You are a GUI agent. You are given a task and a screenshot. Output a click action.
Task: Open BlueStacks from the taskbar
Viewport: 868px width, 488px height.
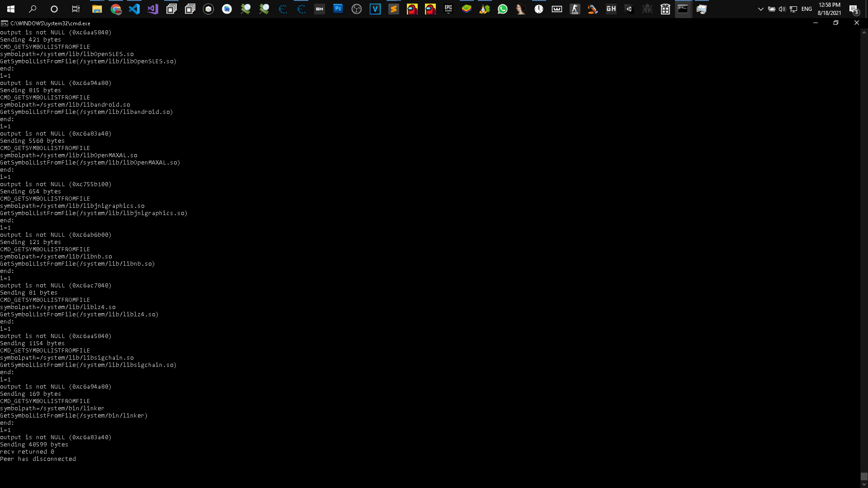[x=466, y=9]
